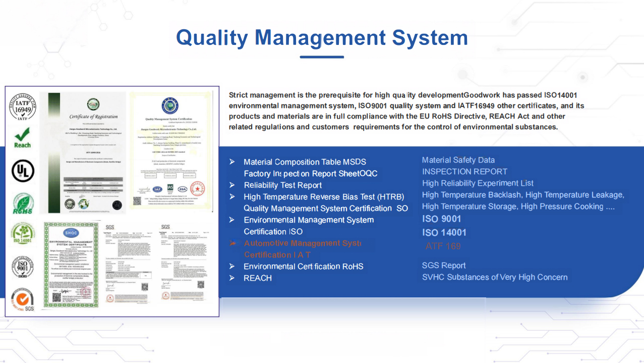The height and width of the screenshot is (363, 644).
Task: Click the Strict management intro paragraph
Action: pos(406,111)
